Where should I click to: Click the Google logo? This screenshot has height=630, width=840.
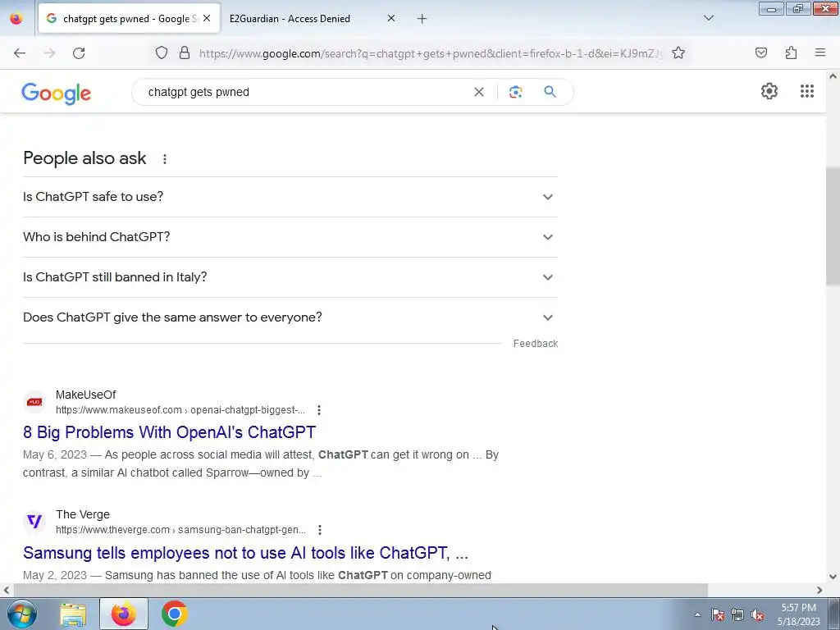click(57, 94)
